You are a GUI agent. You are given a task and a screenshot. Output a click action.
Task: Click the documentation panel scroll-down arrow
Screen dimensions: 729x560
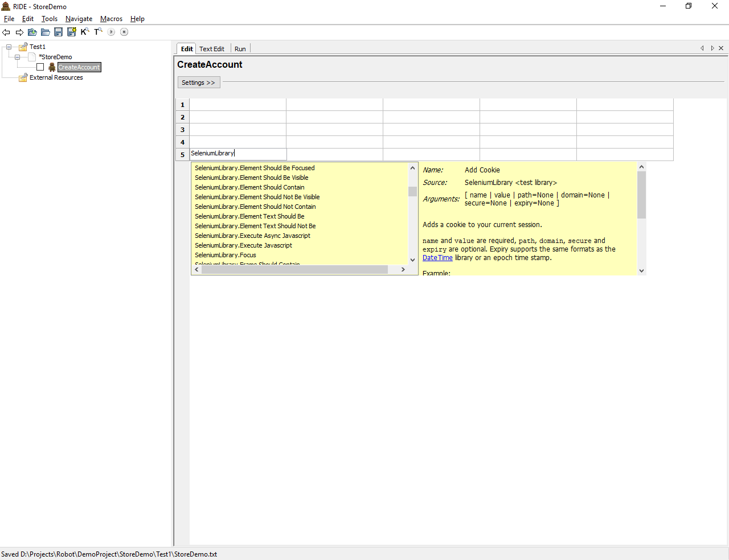(x=642, y=271)
